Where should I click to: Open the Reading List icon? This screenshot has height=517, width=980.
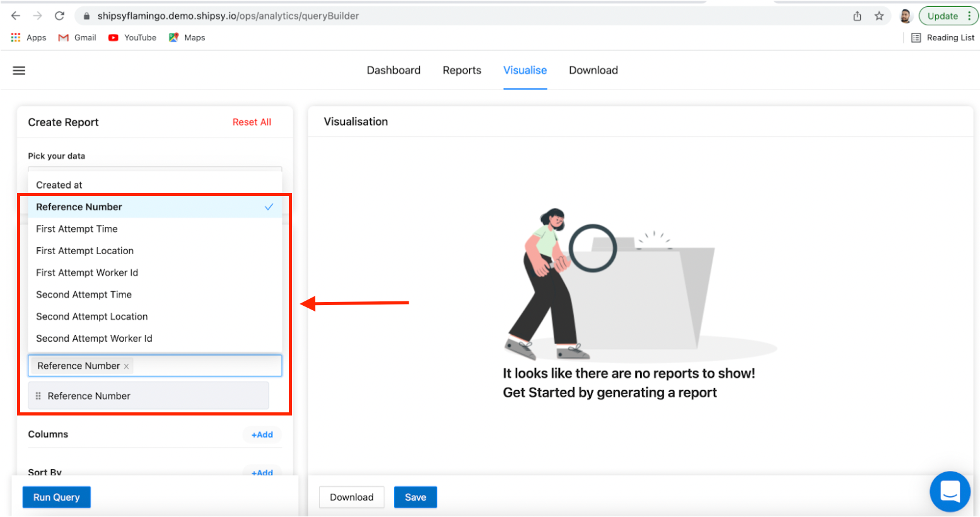pyautogui.click(x=916, y=38)
